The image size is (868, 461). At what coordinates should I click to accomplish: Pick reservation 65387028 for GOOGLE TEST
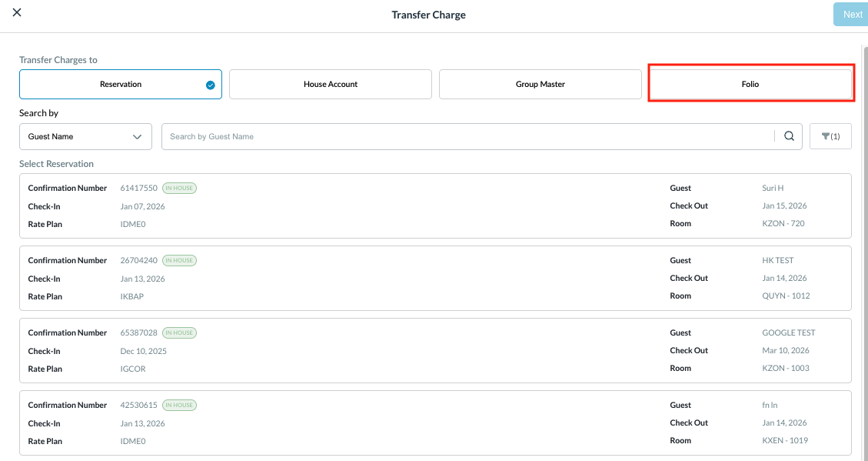(x=434, y=350)
